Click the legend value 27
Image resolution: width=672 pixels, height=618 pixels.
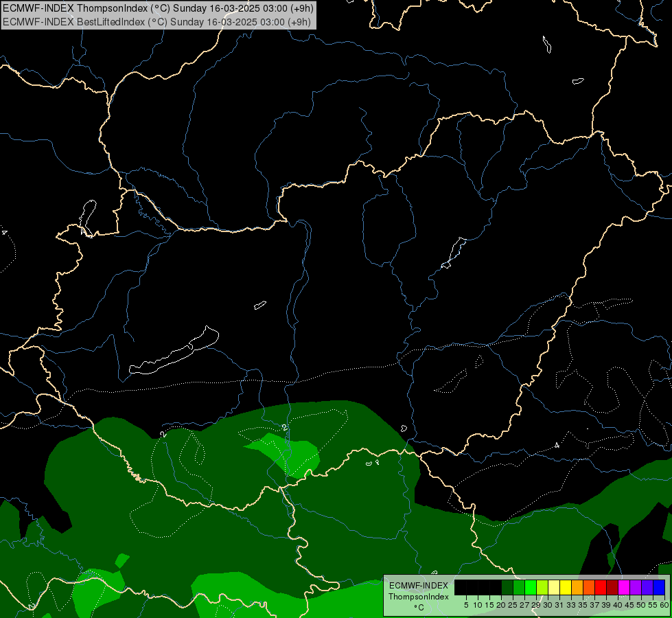tap(524, 605)
